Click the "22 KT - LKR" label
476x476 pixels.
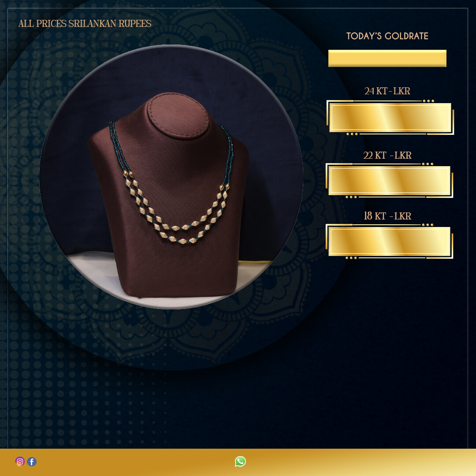tap(387, 156)
